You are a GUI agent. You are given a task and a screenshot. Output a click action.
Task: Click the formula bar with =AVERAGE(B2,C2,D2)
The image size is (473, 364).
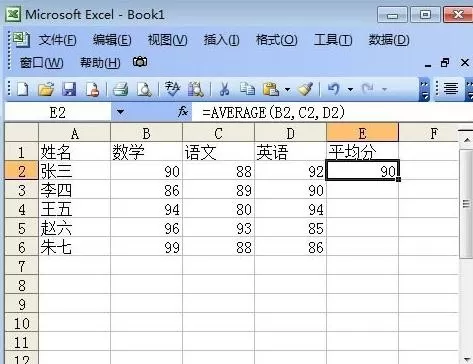click(332, 112)
